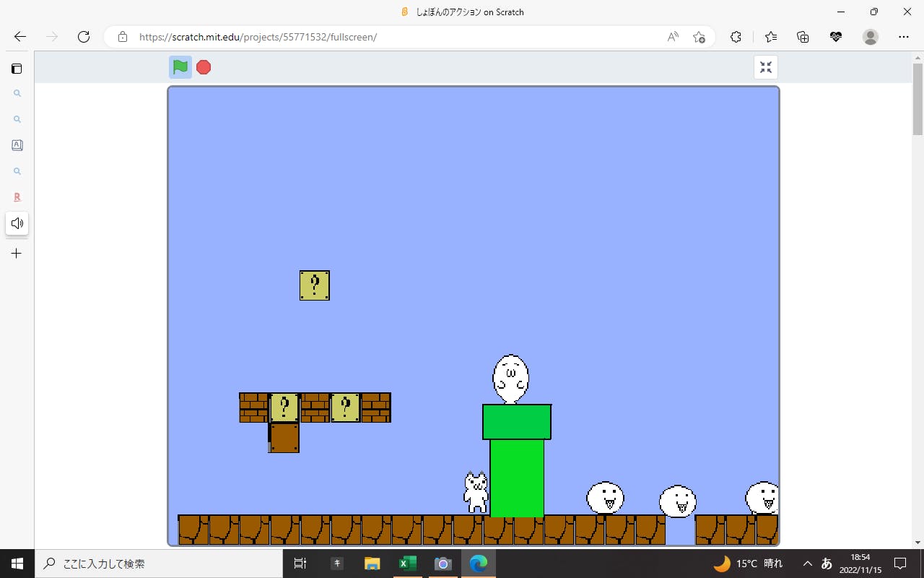Toggle the sidebar speaker mute tab button
The width and height of the screenshot is (924, 578).
[17, 223]
